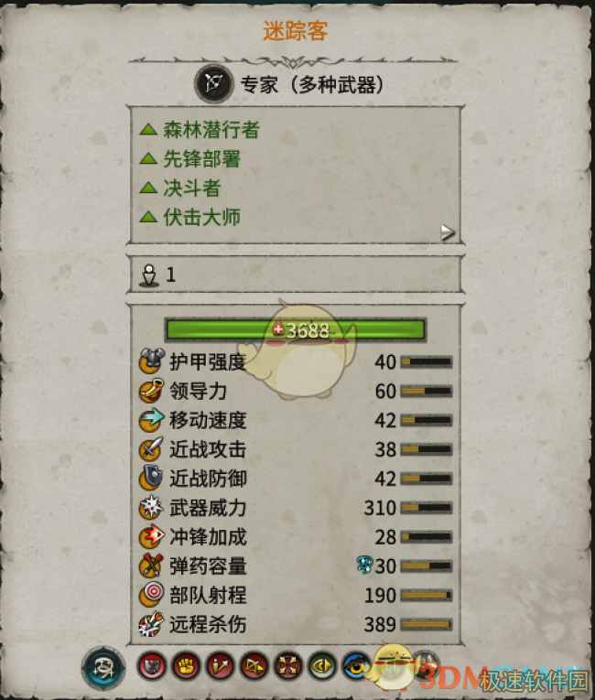Click the green crescent arrow icon
This screenshot has height=700, width=595.
(x=322, y=666)
